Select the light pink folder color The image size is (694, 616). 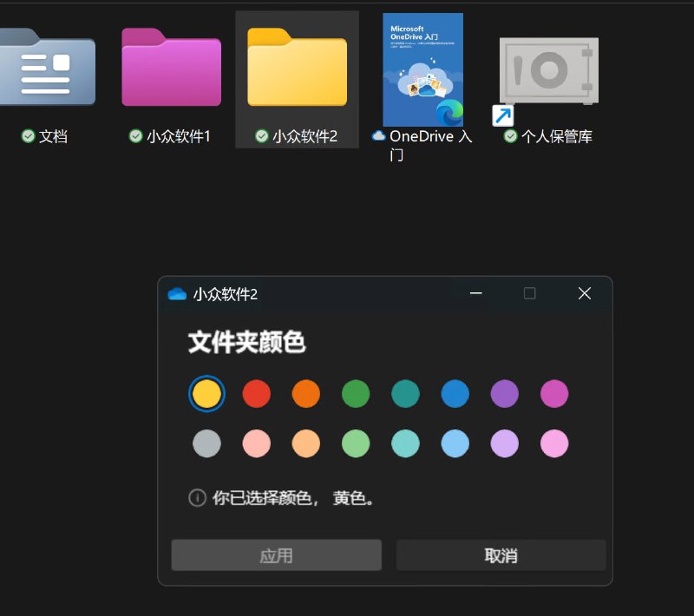257,442
